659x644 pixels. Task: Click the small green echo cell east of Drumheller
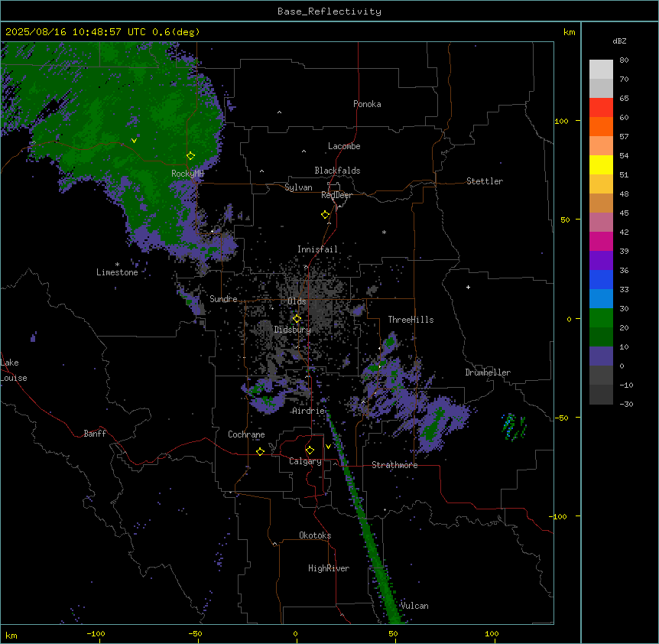tap(513, 427)
